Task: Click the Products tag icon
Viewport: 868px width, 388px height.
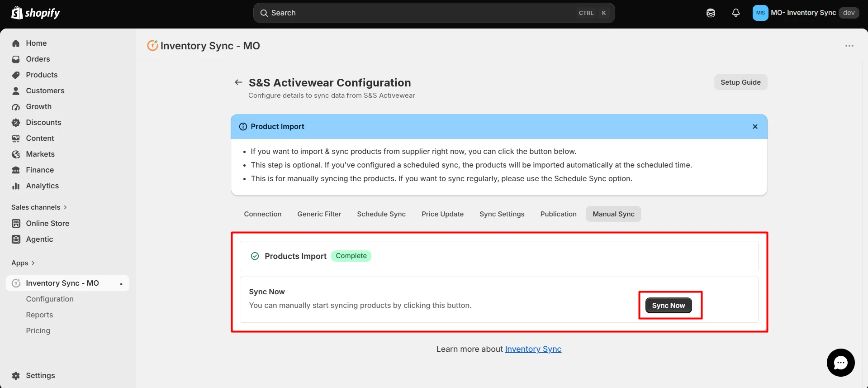Action: tap(16, 75)
